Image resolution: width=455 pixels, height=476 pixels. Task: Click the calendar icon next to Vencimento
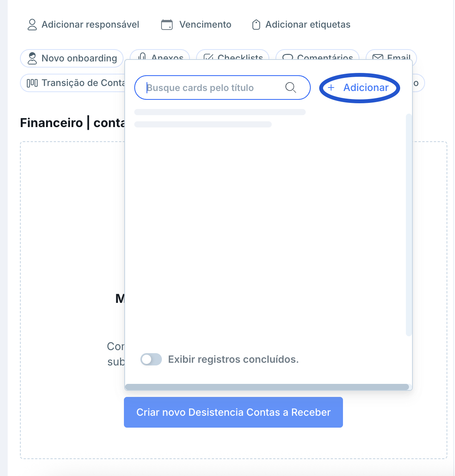[x=167, y=25]
